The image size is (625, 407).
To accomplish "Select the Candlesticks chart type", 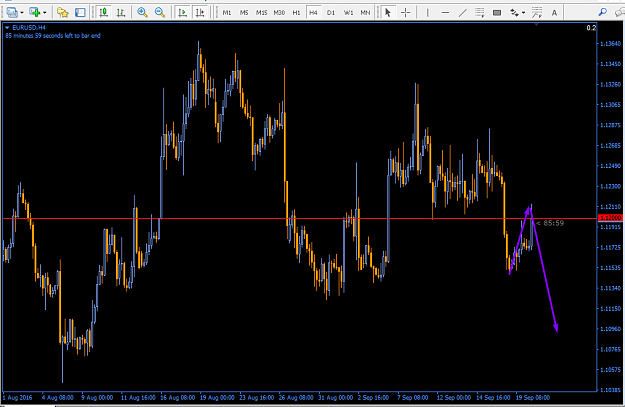I will coord(104,13).
